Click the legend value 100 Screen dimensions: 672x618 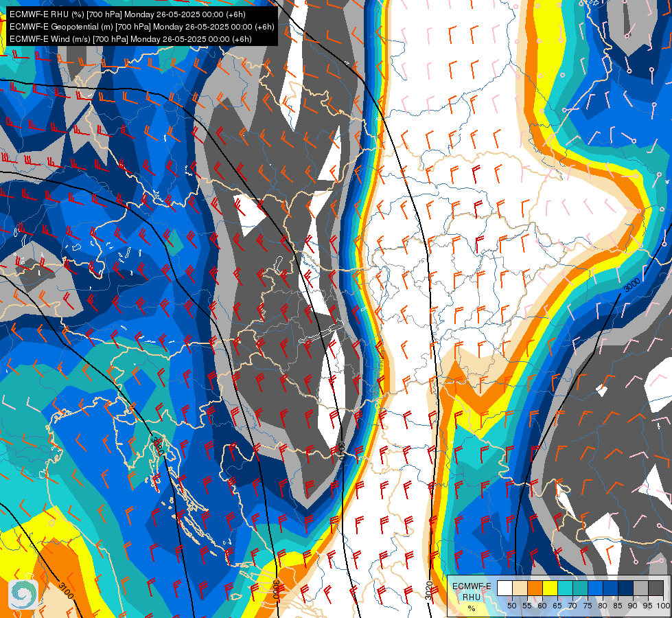pos(663,606)
